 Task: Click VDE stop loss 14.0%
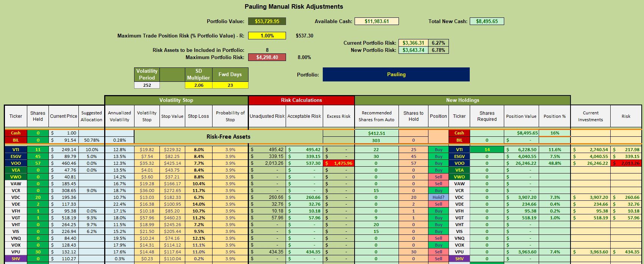[199, 204]
